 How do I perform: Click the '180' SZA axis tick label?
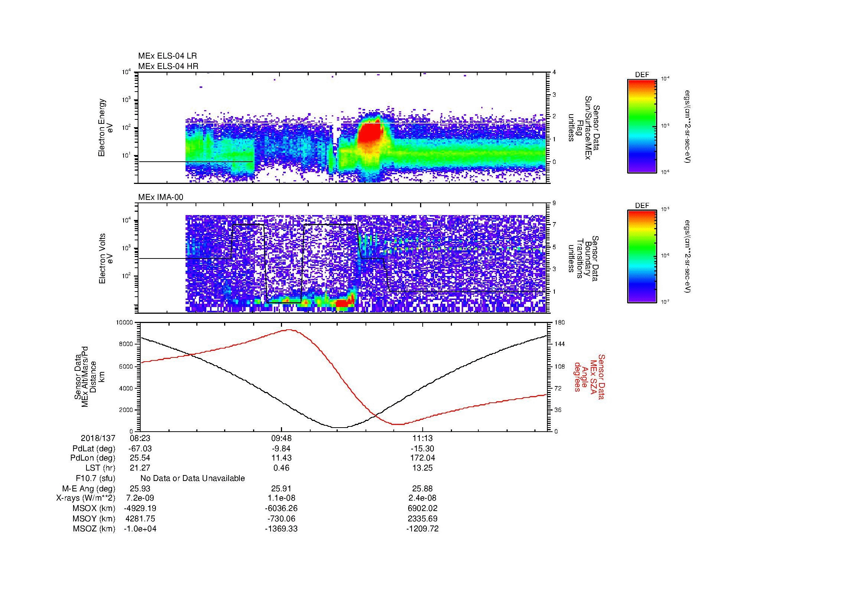click(559, 323)
